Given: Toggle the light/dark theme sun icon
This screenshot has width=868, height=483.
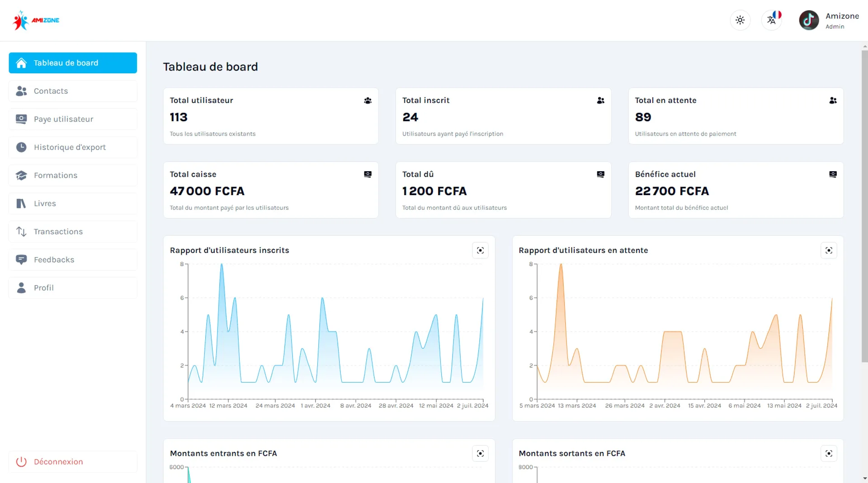Looking at the screenshot, I should [740, 20].
